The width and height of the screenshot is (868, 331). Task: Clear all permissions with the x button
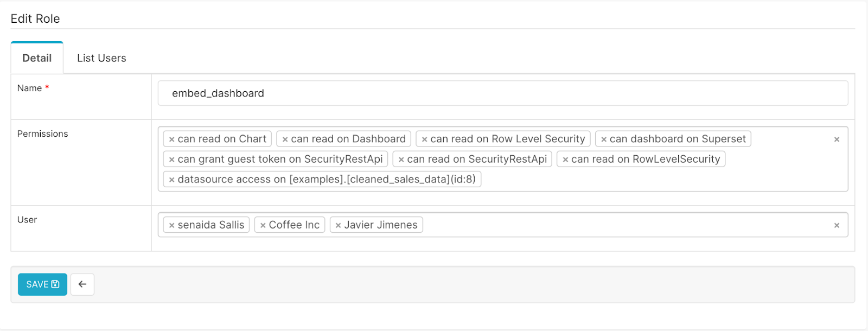(x=837, y=139)
